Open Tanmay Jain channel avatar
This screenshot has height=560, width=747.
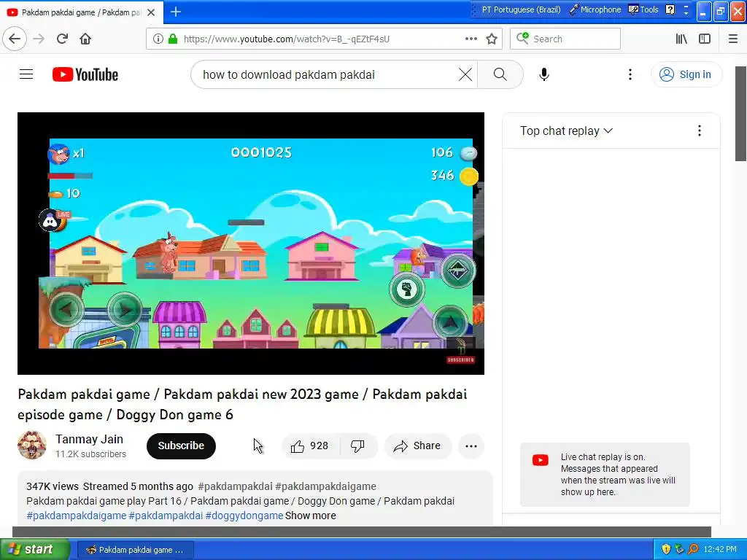[x=32, y=446]
